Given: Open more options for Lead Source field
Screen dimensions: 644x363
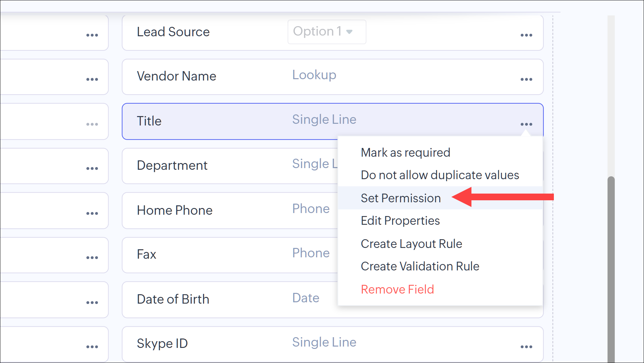Looking at the screenshot, I should pos(526,35).
